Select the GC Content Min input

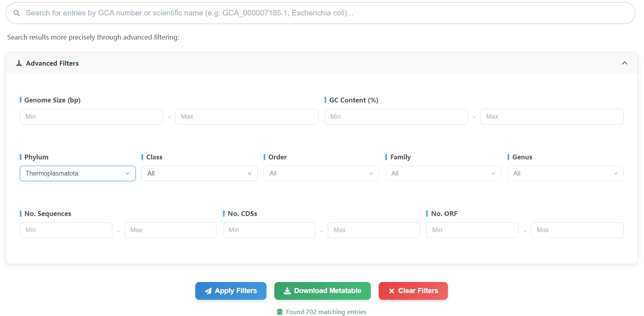[x=396, y=117]
